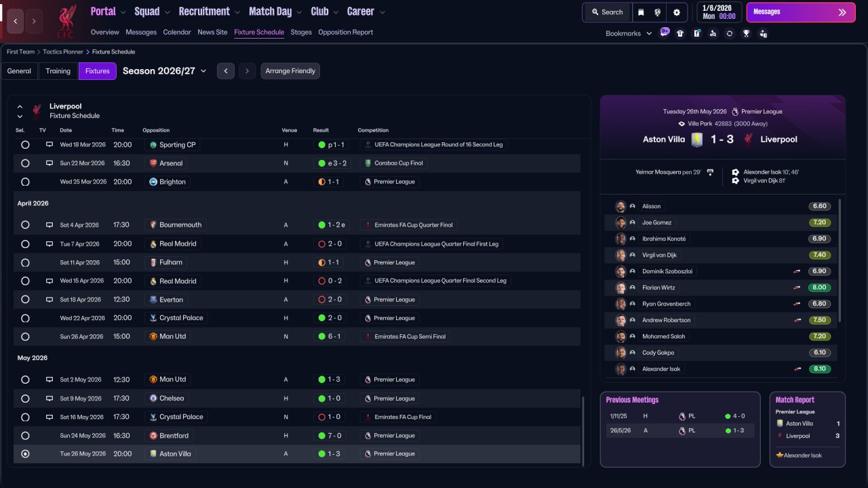This screenshot has height=488, width=868.
Task: Select the Sporting CP fixture radio button
Action: [x=25, y=145]
